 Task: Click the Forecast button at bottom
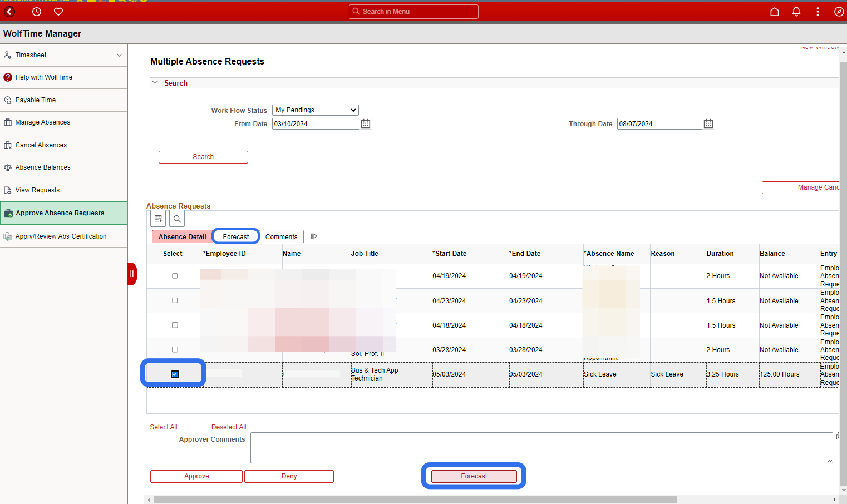tap(474, 476)
